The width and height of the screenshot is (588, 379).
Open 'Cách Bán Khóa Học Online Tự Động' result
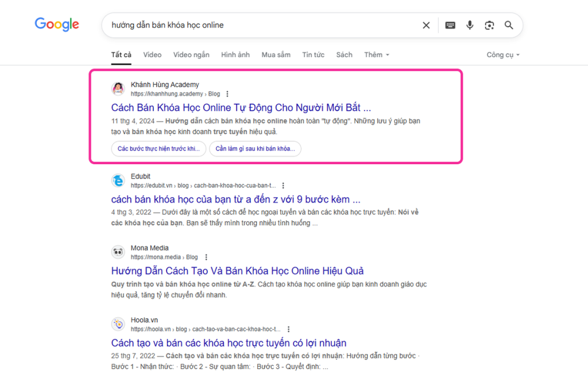pyautogui.click(x=241, y=107)
